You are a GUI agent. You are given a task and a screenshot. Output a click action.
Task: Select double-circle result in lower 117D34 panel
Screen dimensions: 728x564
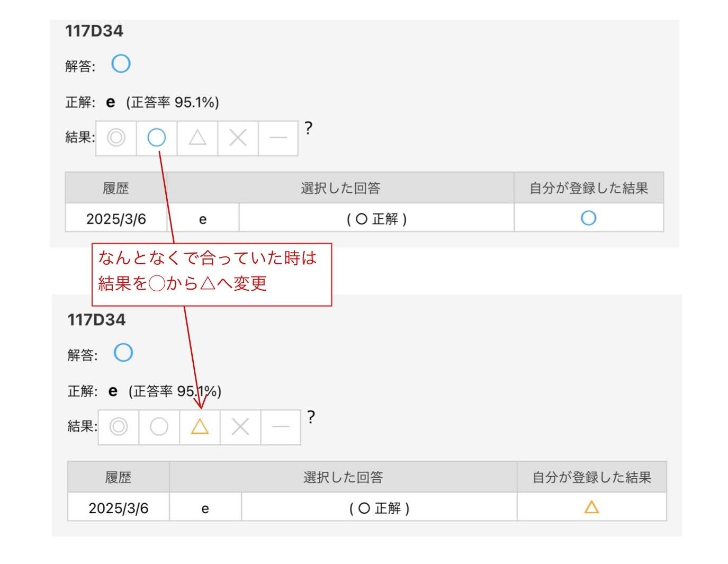click(x=119, y=427)
